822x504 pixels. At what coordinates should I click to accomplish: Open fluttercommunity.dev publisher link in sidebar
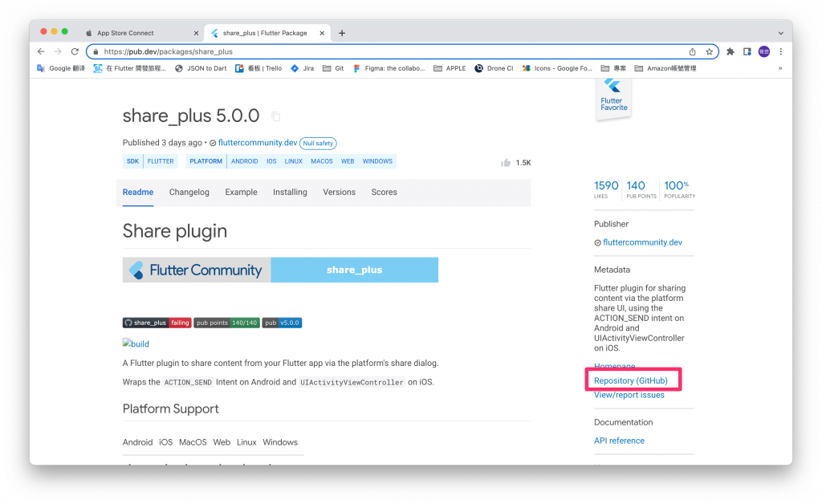tap(642, 242)
